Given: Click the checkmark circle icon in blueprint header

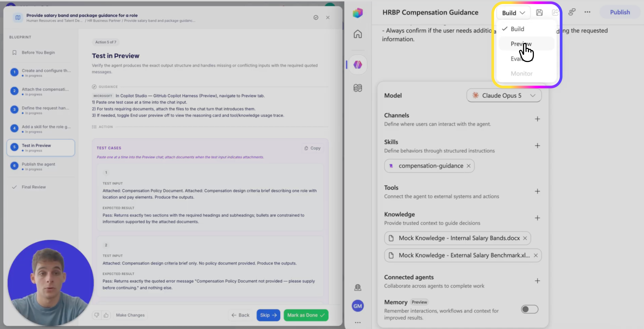Looking at the screenshot, I should pos(316,18).
